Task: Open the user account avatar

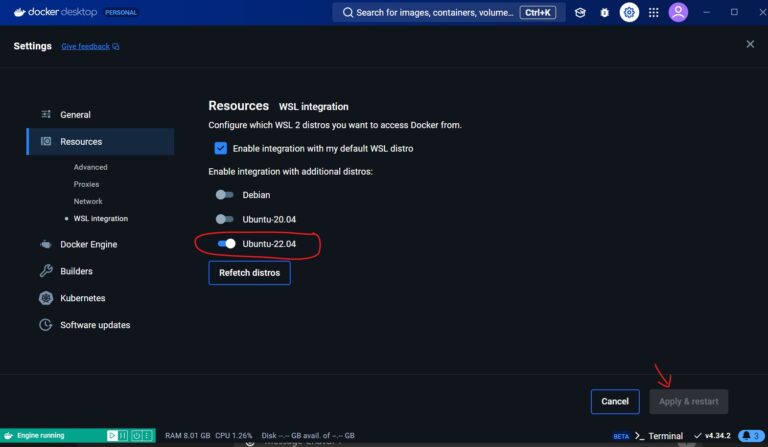Action: pyautogui.click(x=679, y=13)
